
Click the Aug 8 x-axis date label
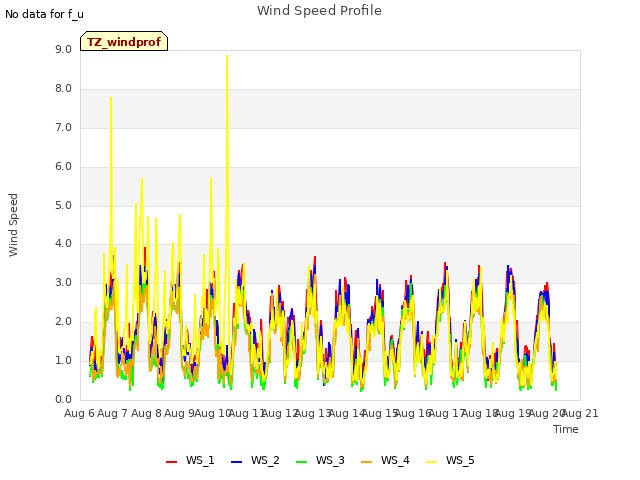[x=146, y=413]
